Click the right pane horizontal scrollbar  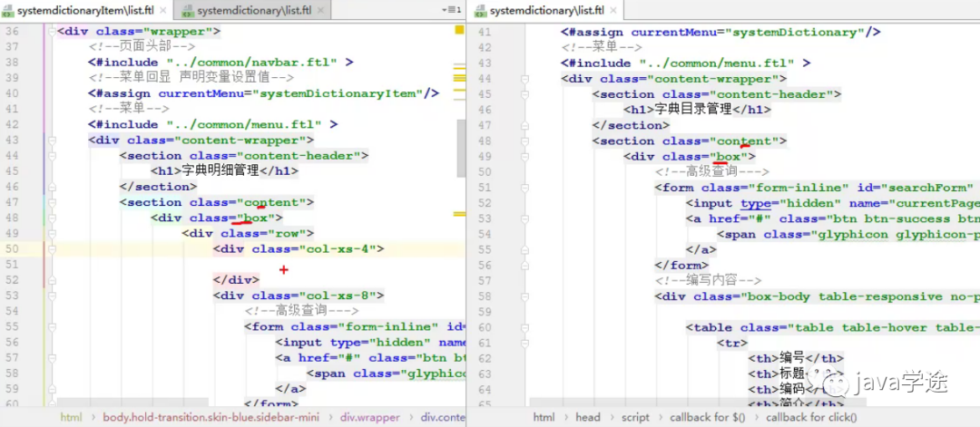pos(698,403)
